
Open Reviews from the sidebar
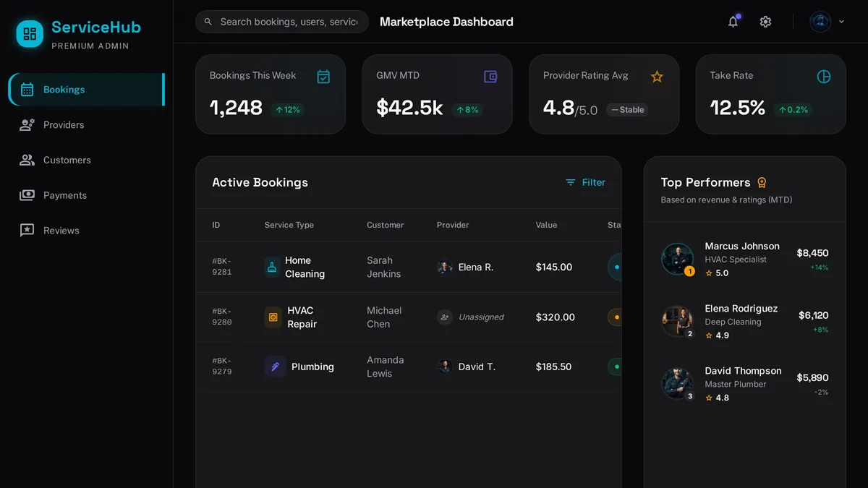click(x=87, y=231)
